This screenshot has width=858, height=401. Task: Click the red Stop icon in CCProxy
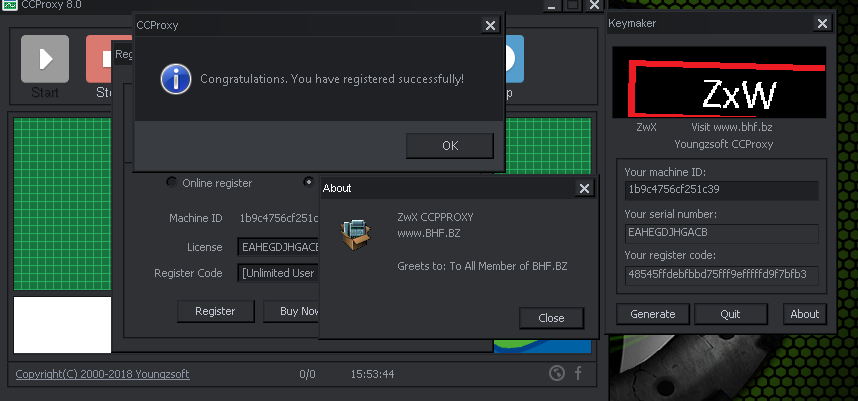point(98,59)
